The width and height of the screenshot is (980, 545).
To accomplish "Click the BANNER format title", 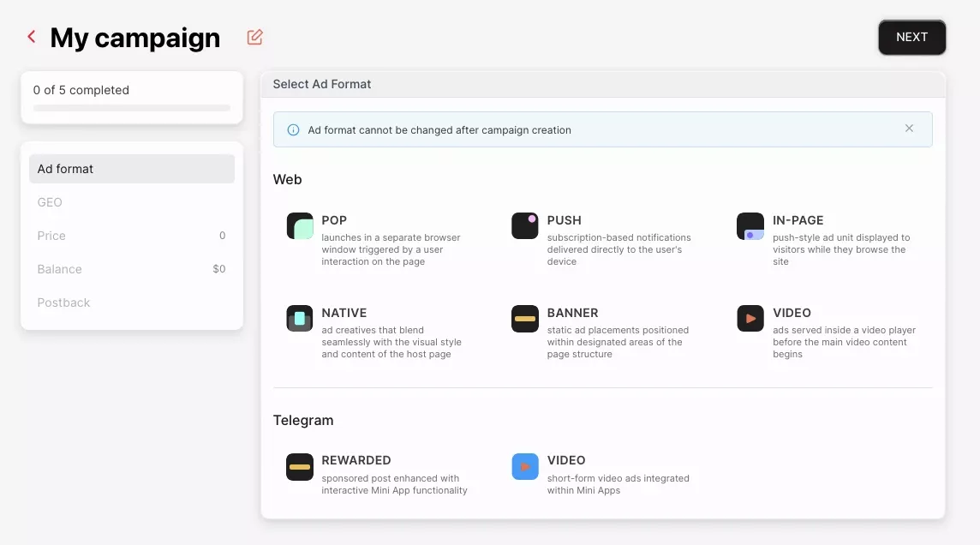I will (573, 313).
